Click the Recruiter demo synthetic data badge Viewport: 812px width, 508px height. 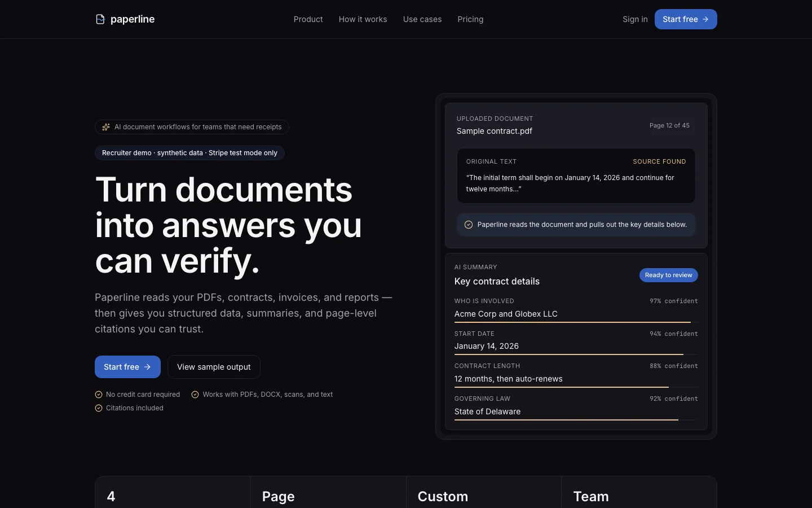(x=189, y=153)
